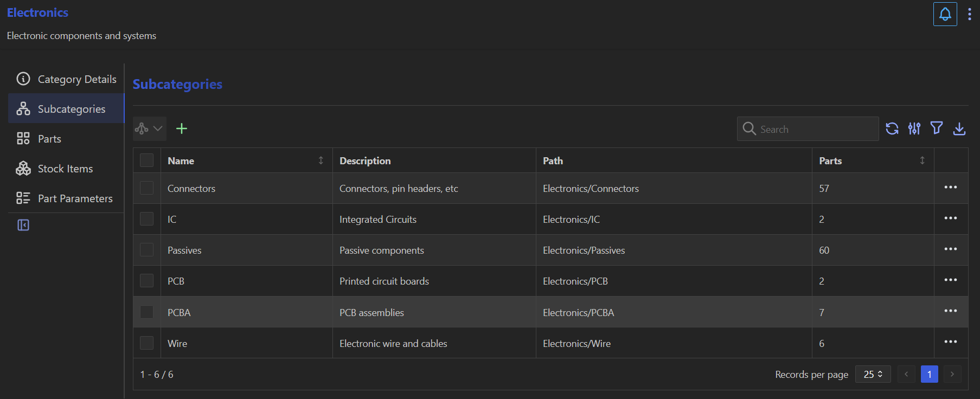Tick the checkbox for Connectors row
This screenshot has width=980, height=399.
click(x=146, y=188)
